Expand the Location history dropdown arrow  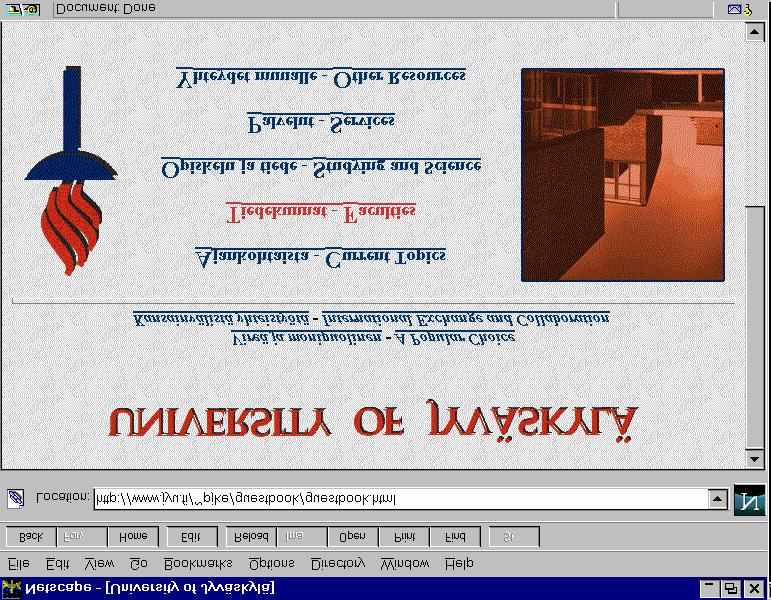pos(717,499)
